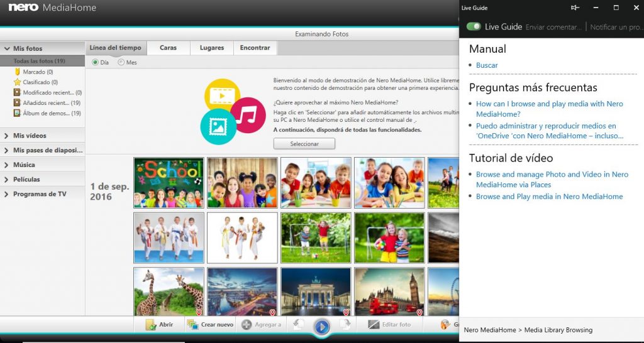Switch to the Encontrar tab
Image resolution: width=644 pixels, height=343 pixels.
[x=255, y=48]
